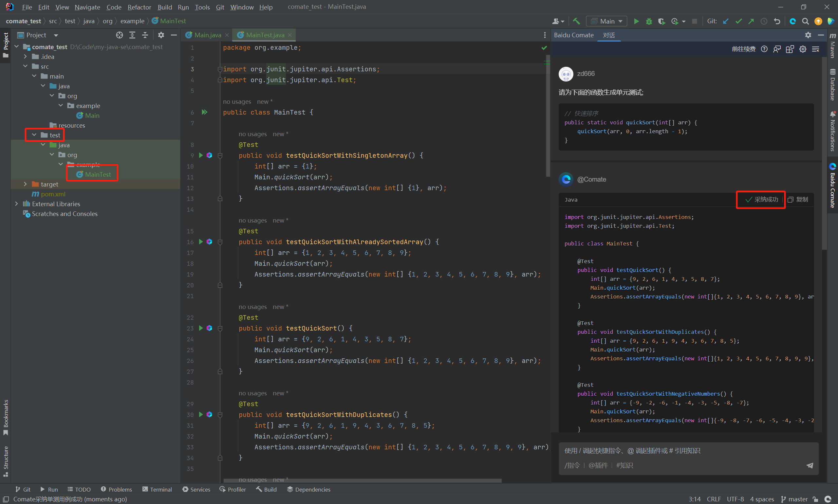The width and height of the screenshot is (838, 504).
Task: Open Search Everywhere magnifier icon
Action: point(805,21)
